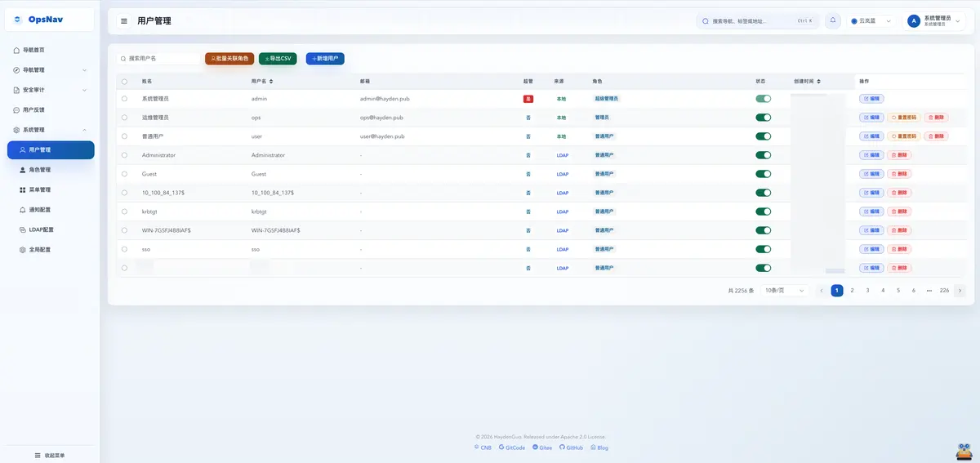Open the 导航首页 home icon
Viewport: 980px width, 463px height.
[16, 50]
